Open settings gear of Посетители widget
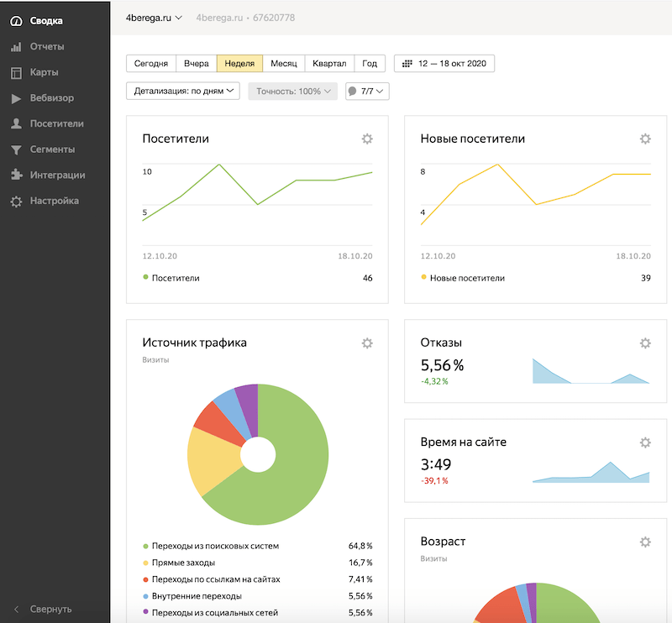Viewport: 672px width, 623px height. point(367,139)
